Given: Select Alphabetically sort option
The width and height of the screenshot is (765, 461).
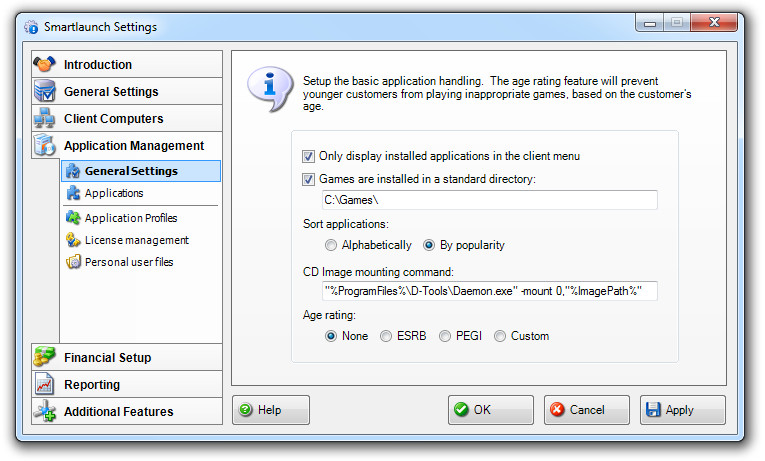Looking at the screenshot, I should [x=331, y=245].
